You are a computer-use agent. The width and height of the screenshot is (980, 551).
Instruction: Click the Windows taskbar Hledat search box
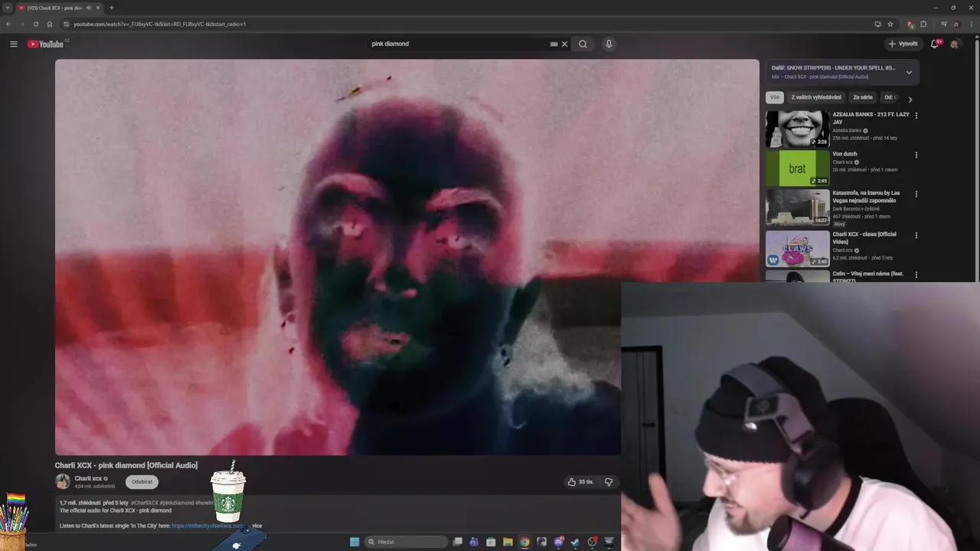pyautogui.click(x=406, y=542)
